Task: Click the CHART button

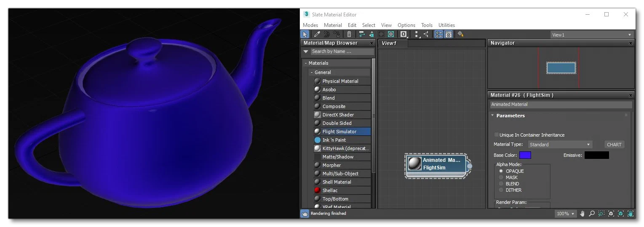Action: [x=614, y=145]
